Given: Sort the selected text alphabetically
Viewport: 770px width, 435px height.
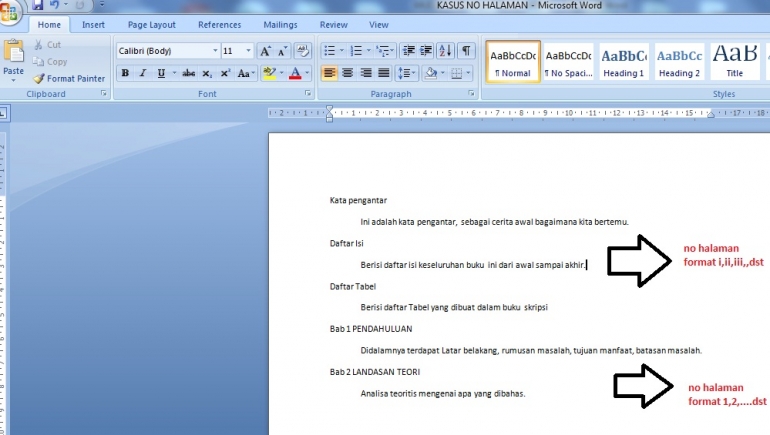Looking at the screenshot, I should 445,51.
